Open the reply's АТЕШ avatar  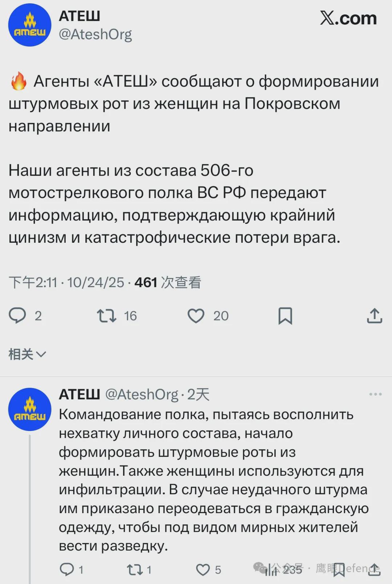point(30,410)
